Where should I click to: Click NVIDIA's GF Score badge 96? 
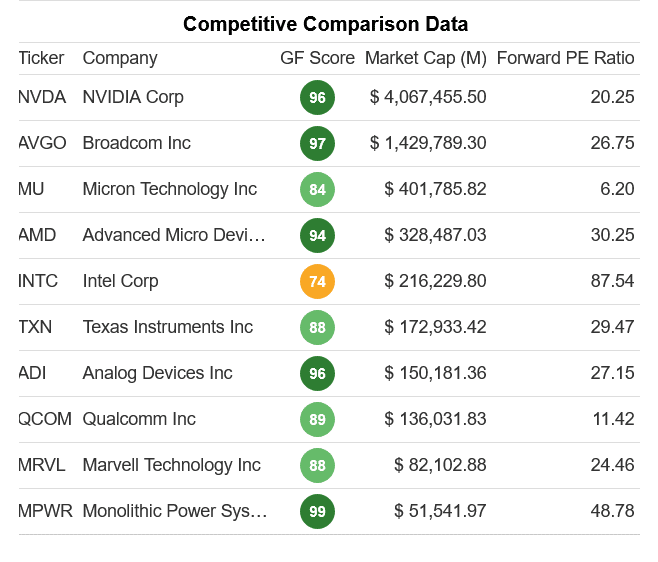coord(317,98)
